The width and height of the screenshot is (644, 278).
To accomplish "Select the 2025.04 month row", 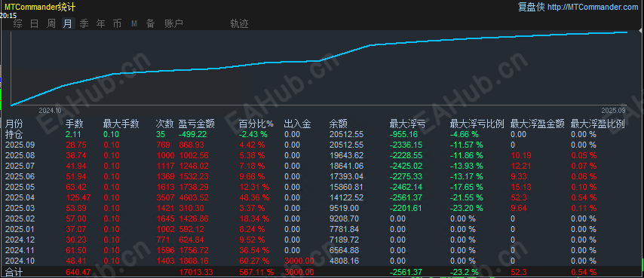I will click(322, 197).
